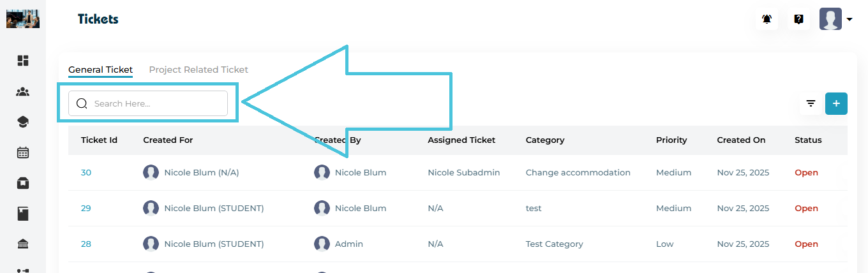Screen dimensions: 868x273
Task: Click the bank building icon in sidebar
Action: 23,244
